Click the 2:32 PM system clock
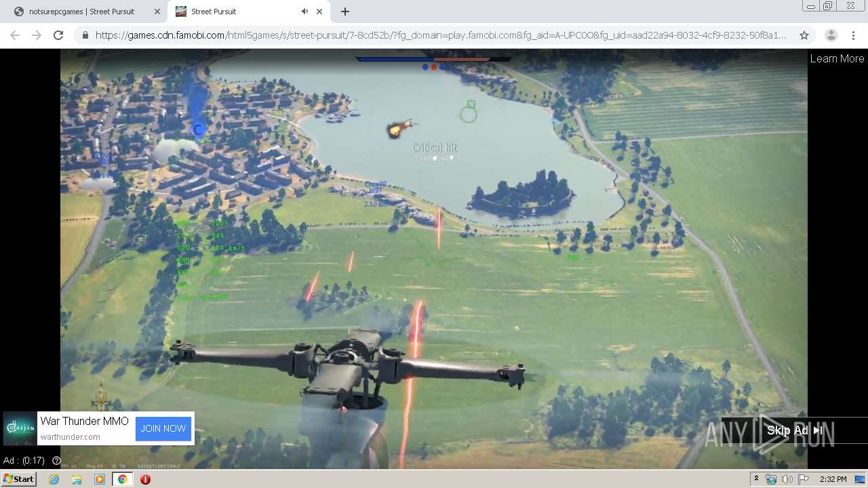Viewport: 868px width, 488px height. pos(833,479)
